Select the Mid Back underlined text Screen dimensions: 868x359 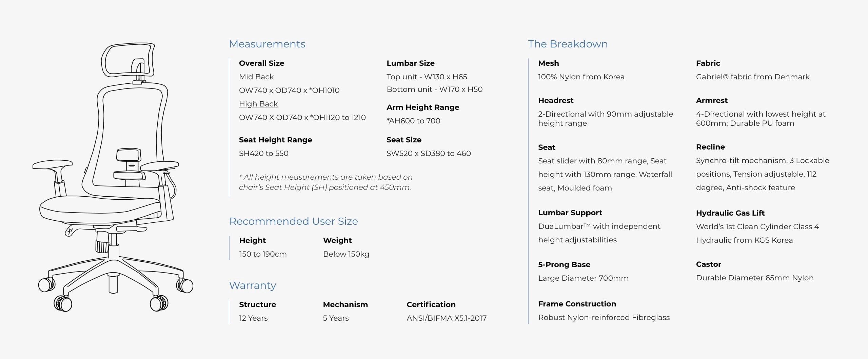click(256, 77)
